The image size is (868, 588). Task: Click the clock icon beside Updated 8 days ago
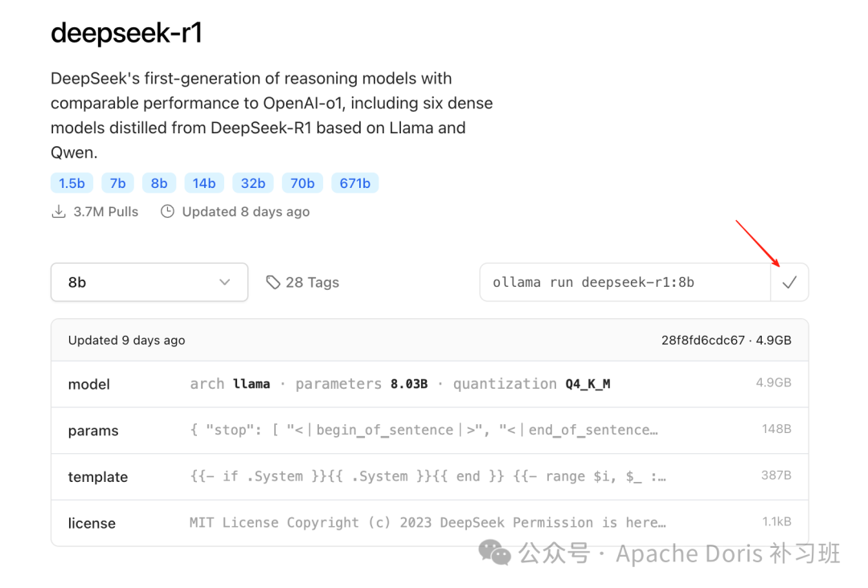(x=167, y=212)
